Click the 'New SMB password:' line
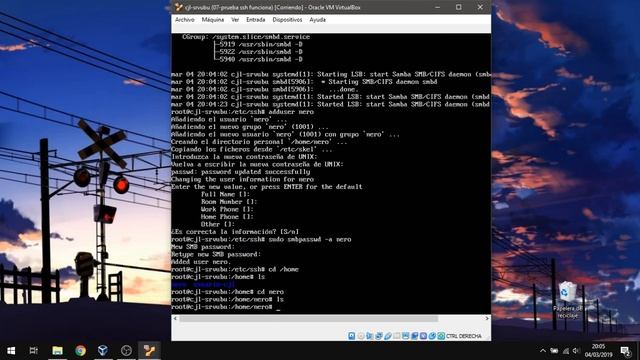The width and height of the screenshot is (640, 360). [203, 247]
